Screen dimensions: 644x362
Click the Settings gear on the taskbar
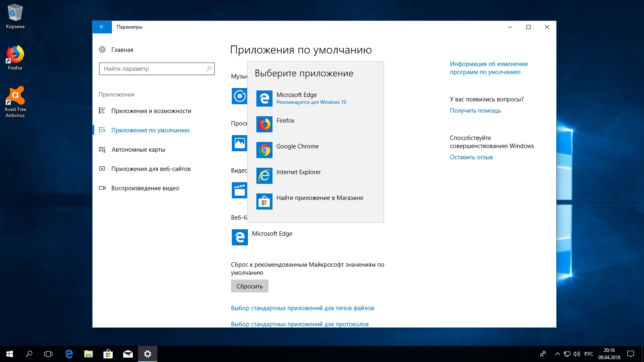[x=148, y=354]
